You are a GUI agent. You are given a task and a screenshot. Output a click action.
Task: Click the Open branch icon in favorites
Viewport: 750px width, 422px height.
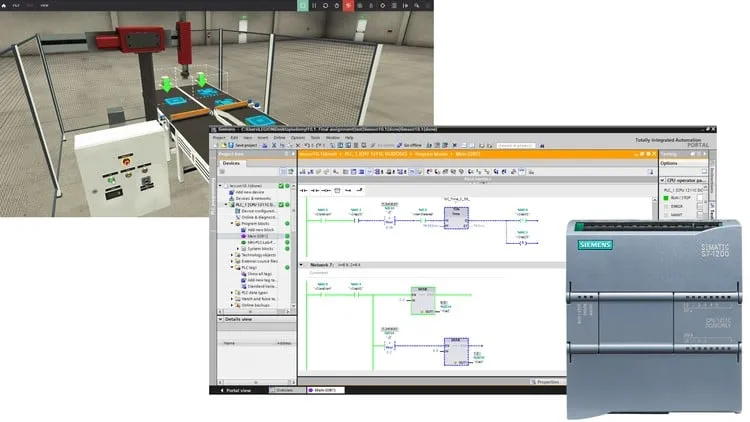click(x=348, y=190)
